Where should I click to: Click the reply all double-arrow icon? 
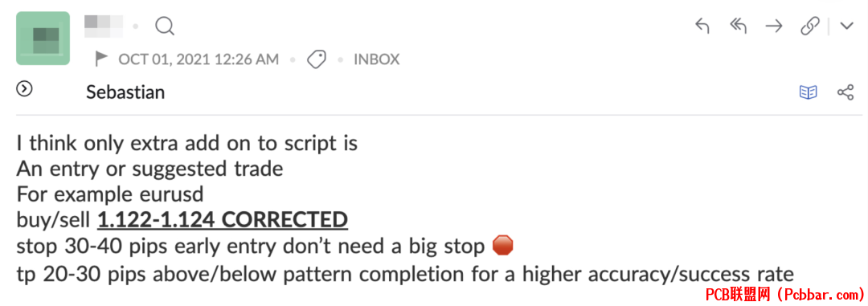[738, 26]
